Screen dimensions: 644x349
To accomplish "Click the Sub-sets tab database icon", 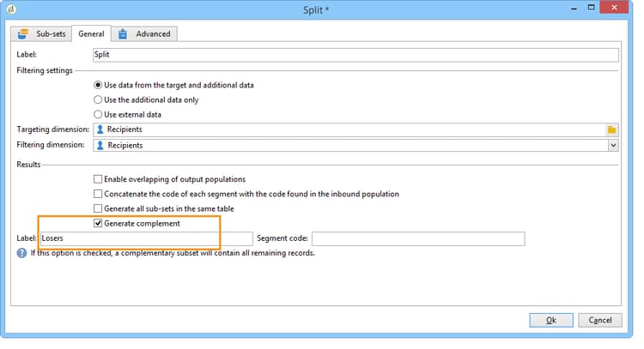I will point(23,34).
